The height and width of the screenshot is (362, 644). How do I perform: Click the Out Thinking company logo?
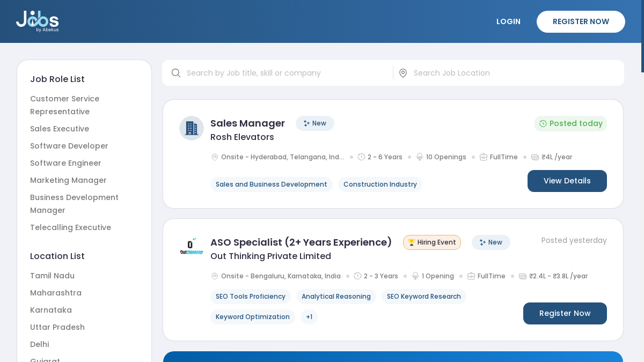(x=192, y=247)
